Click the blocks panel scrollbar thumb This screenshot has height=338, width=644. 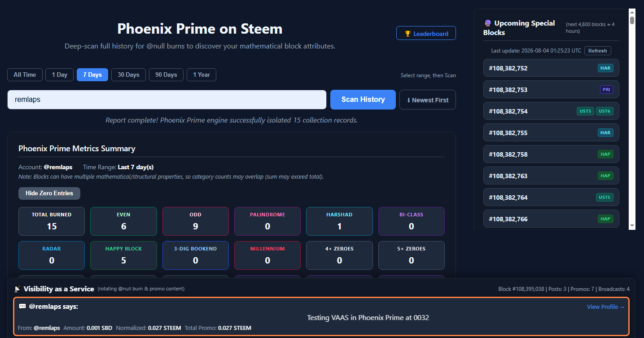632,20
